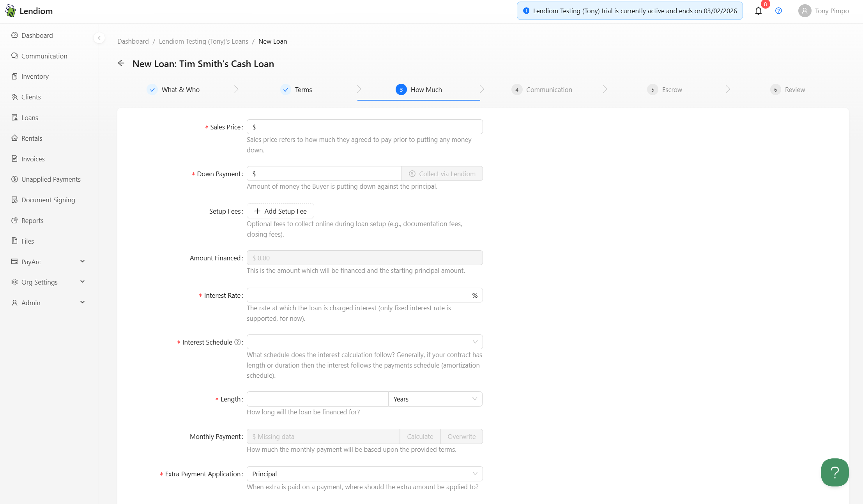The image size is (863, 504).
Task: Open the help question mark icon in header
Action: pos(778,11)
